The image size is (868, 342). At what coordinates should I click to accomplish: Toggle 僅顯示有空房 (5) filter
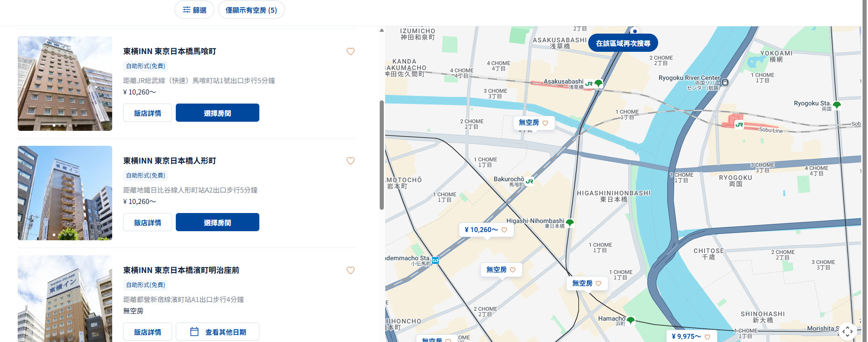pos(251,10)
